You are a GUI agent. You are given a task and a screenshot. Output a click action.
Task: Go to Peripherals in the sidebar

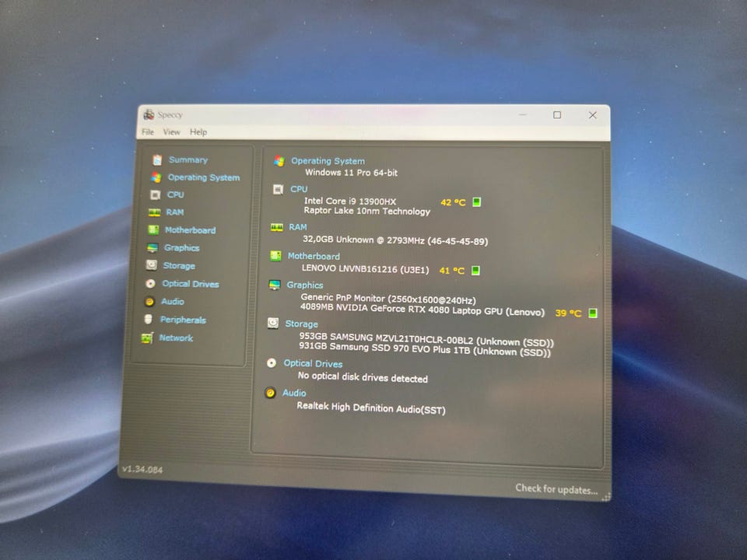click(183, 320)
